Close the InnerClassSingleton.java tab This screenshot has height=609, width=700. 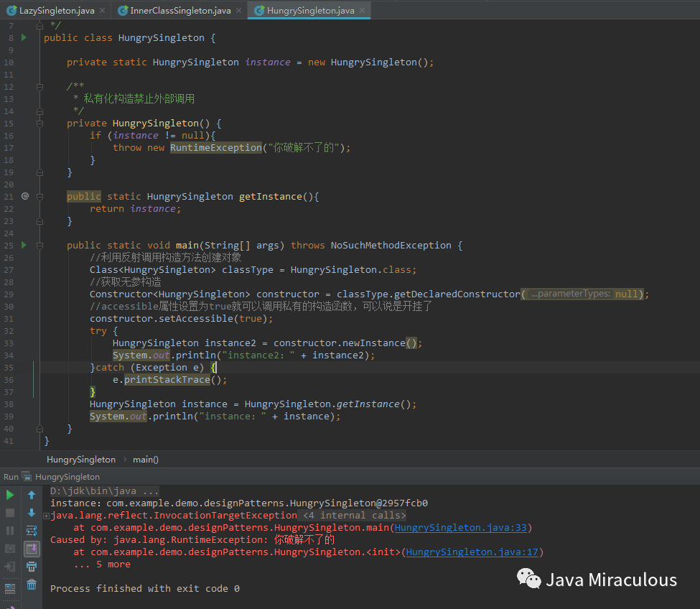[239, 10]
